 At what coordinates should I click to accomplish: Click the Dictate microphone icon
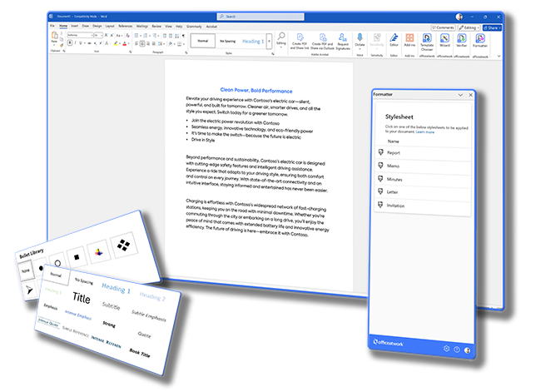(360, 37)
